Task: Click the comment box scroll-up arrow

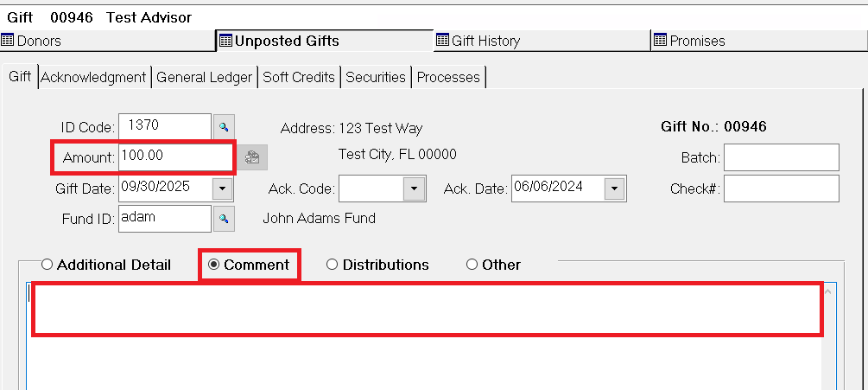Action: pos(828,291)
